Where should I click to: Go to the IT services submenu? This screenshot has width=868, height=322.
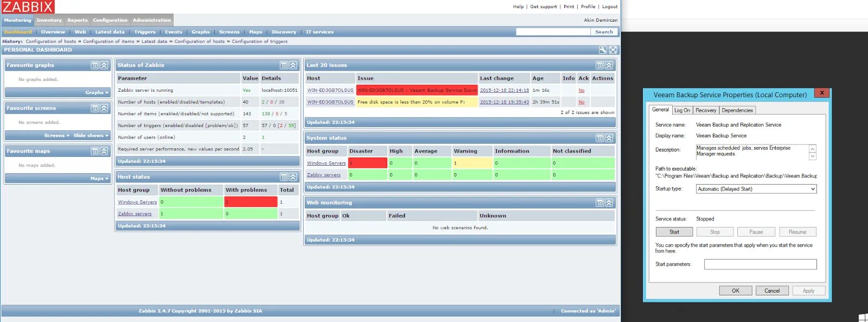[320, 32]
